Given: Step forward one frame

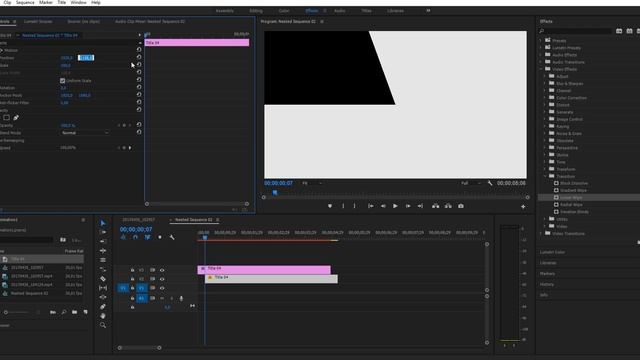Looking at the screenshot, I should click(408, 206).
